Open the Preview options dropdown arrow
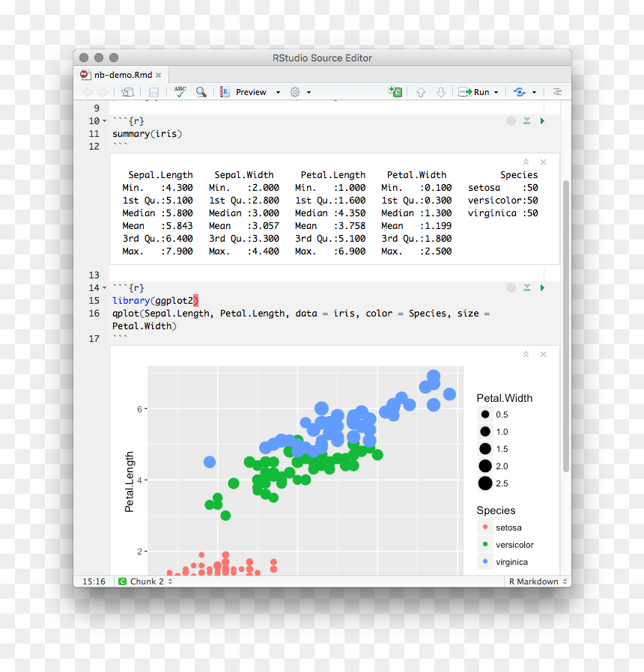Screen dimensions: 644x672 pyautogui.click(x=278, y=92)
